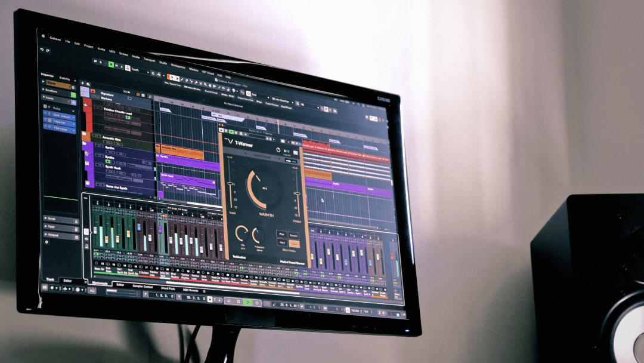Switch to the MixConsole tab

click(x=100, y=283)
